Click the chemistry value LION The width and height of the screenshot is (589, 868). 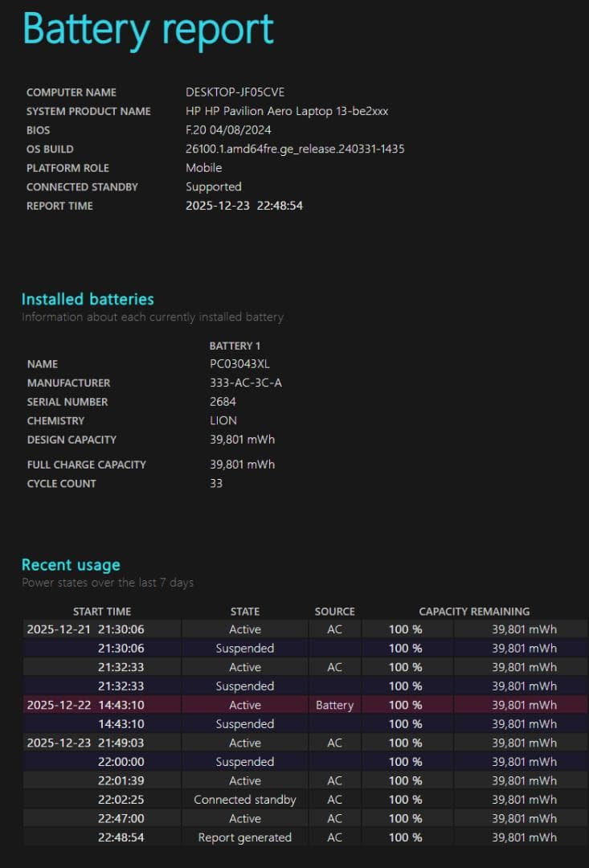pyautogui.click(x=223, y=420)
